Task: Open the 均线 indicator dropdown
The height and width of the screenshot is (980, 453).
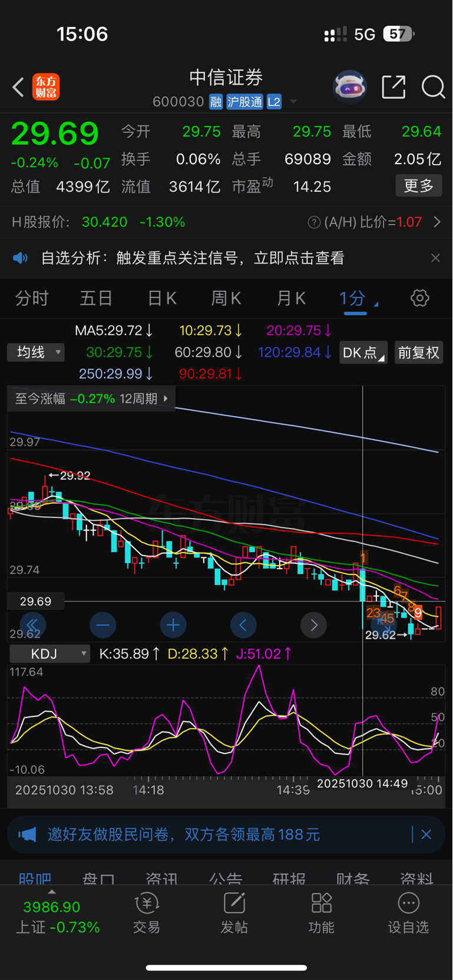Action: click(36, 352)
